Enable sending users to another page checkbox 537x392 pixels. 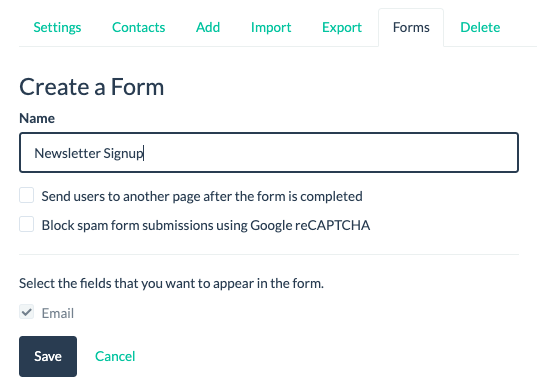tap(26, 195)
